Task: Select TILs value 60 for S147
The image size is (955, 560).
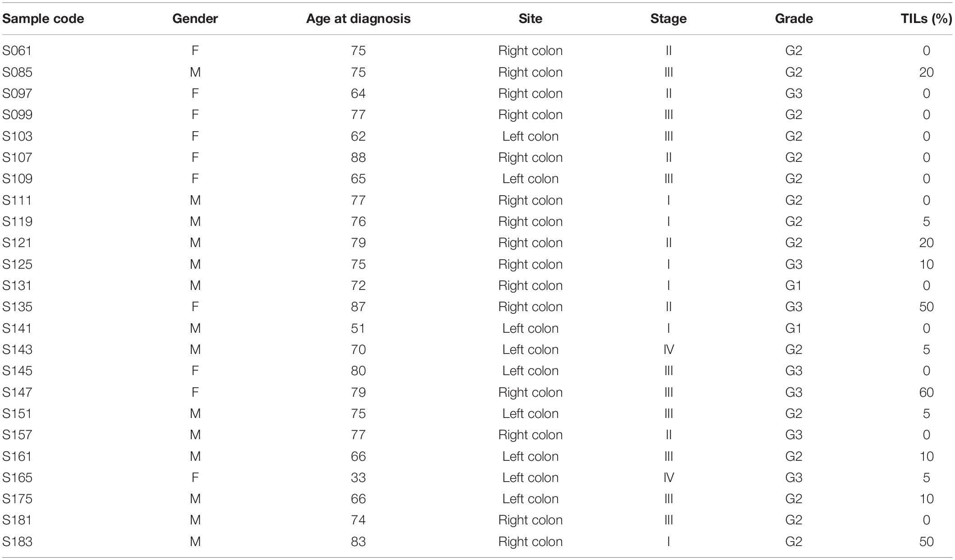Action: [927, 392]
